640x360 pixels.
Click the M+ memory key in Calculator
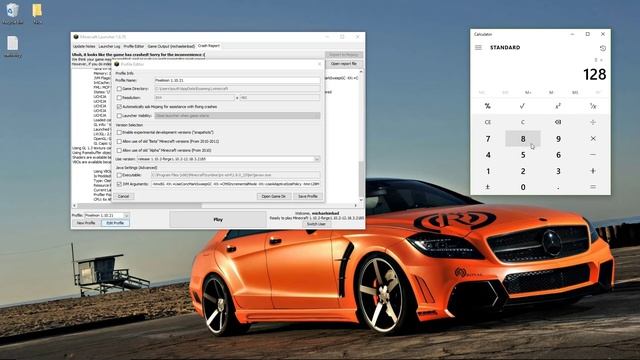(528, 93)
